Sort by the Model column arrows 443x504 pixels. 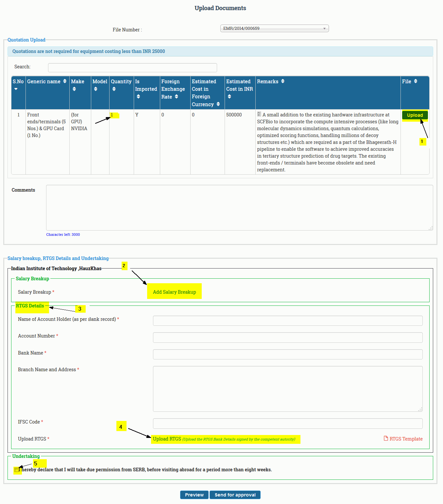click(x=95, y=89)
